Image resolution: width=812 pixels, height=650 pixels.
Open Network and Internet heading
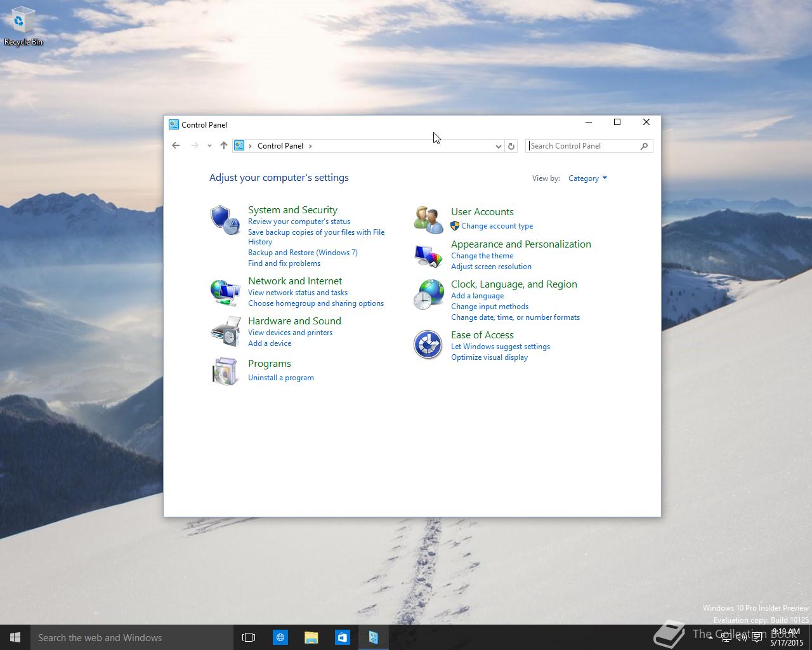click(295, 281)
